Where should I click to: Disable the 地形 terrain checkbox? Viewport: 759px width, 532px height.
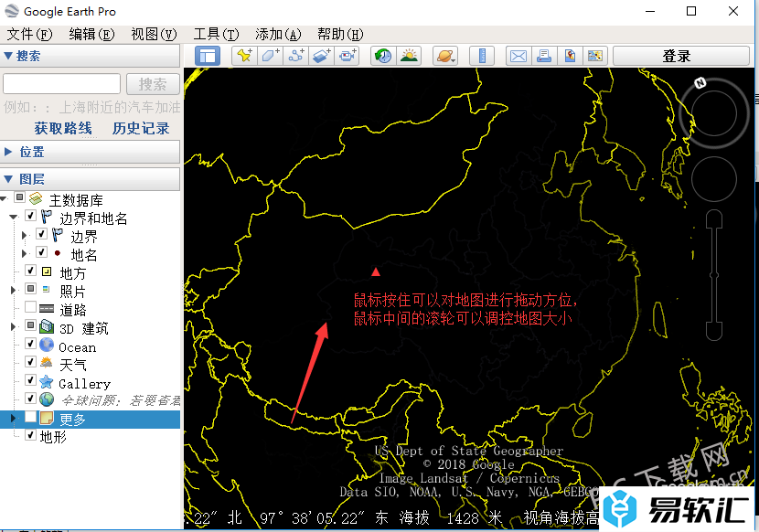[30, 435]
